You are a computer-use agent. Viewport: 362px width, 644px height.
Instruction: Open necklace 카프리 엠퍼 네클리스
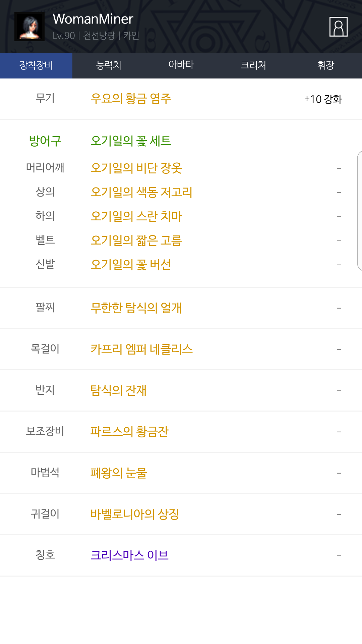141,349
